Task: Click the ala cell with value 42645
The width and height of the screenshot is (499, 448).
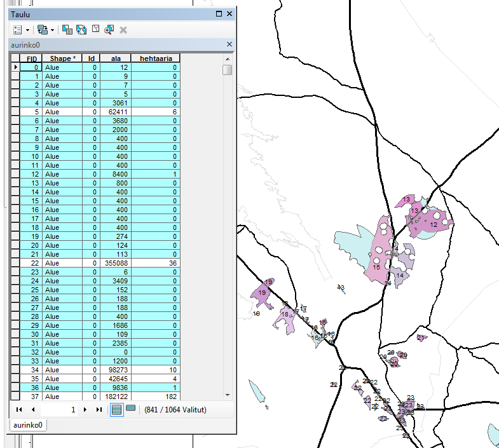Action: [x=116, y=379]
